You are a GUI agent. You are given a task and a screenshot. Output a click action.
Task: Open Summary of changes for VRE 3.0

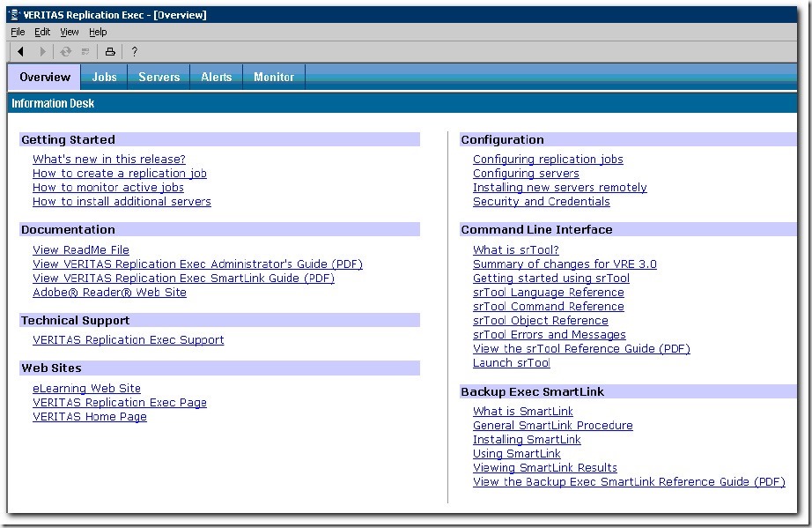point(565,264)
